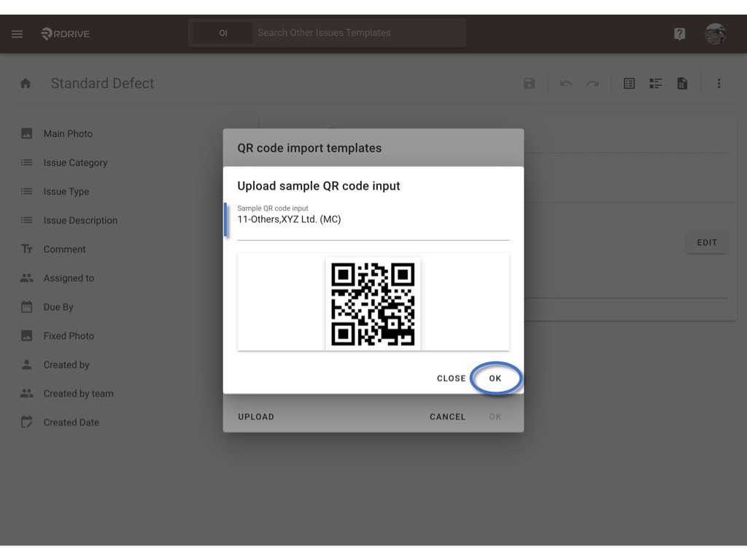Select the Created Date field label
747x560 pixels.
[x=71, y=422]
